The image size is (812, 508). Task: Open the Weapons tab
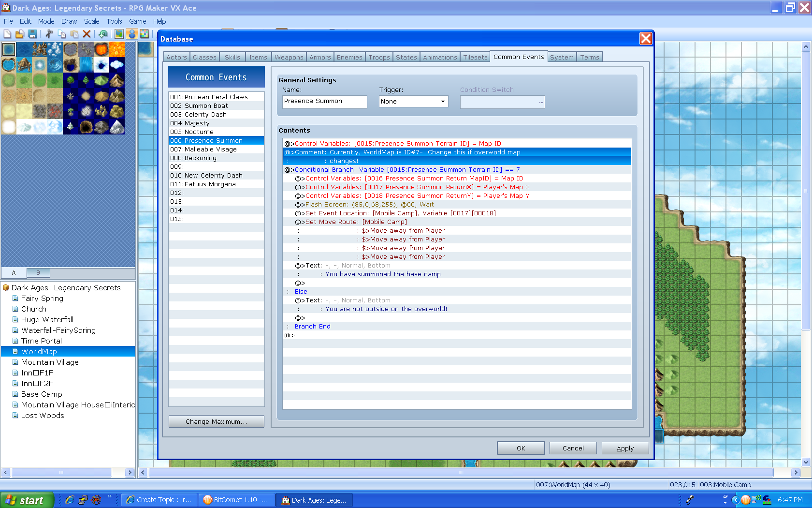click(289, 57)
